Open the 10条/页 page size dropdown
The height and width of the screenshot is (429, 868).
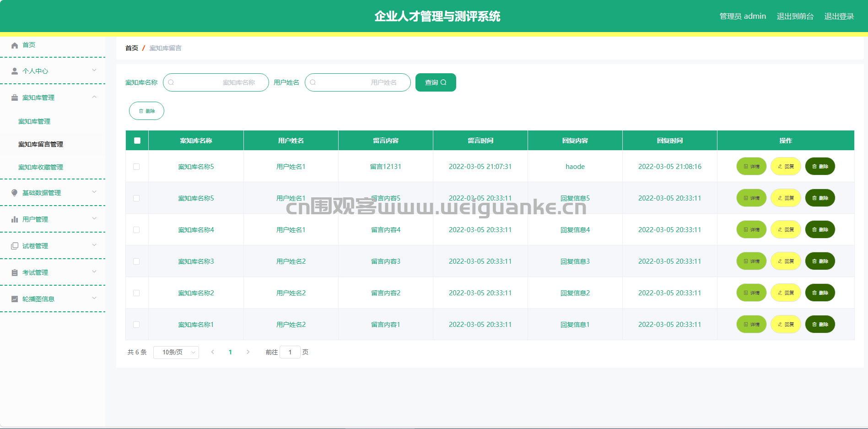pyautogui.click(x=176, y=352)
